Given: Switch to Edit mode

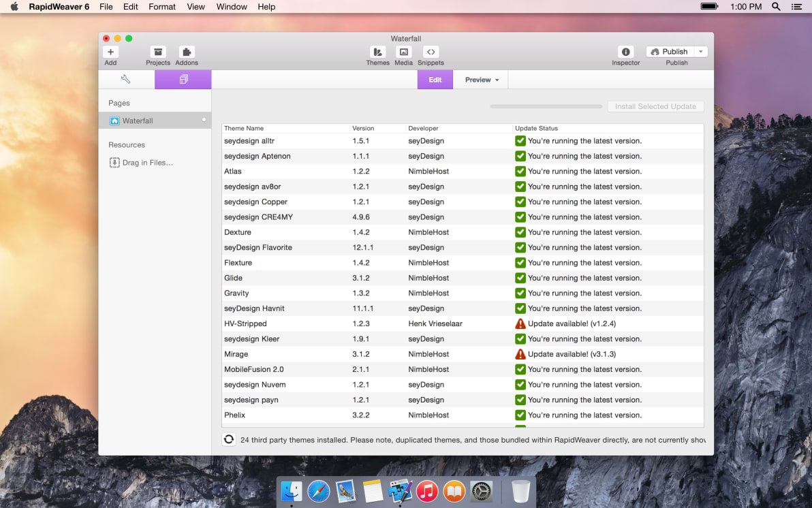Looking at the screenshot, I should pos(435,80).
